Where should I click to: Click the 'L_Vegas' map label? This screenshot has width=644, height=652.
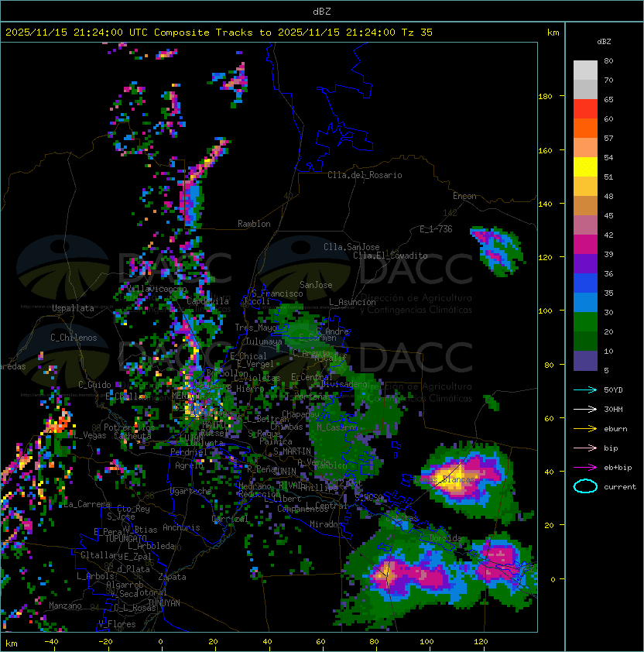[x=90, y=435]
